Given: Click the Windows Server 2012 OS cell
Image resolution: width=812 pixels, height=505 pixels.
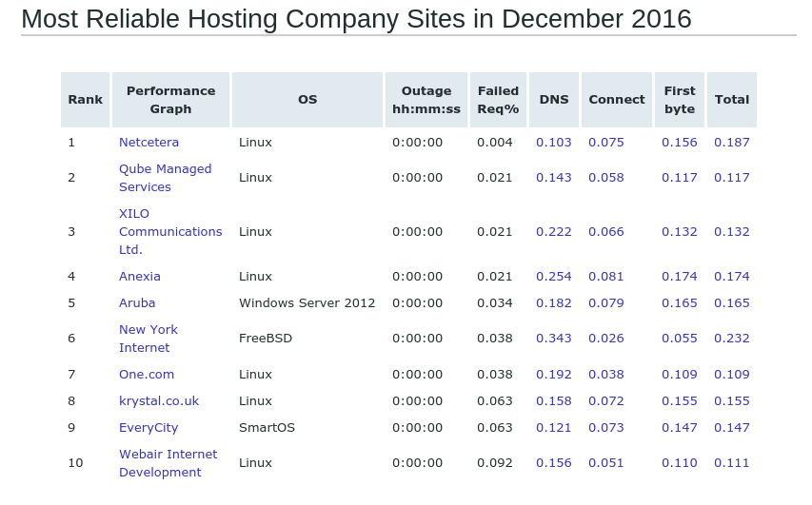Looking at the screenshot, I should [307, 302].
